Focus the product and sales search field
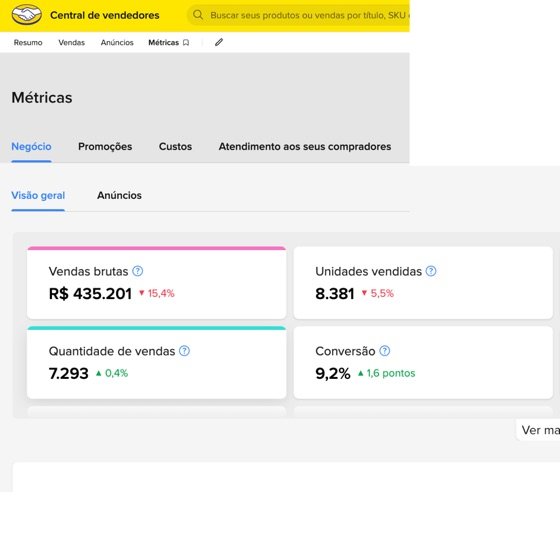This screenshot has height=560, width=560. [298, 15]
